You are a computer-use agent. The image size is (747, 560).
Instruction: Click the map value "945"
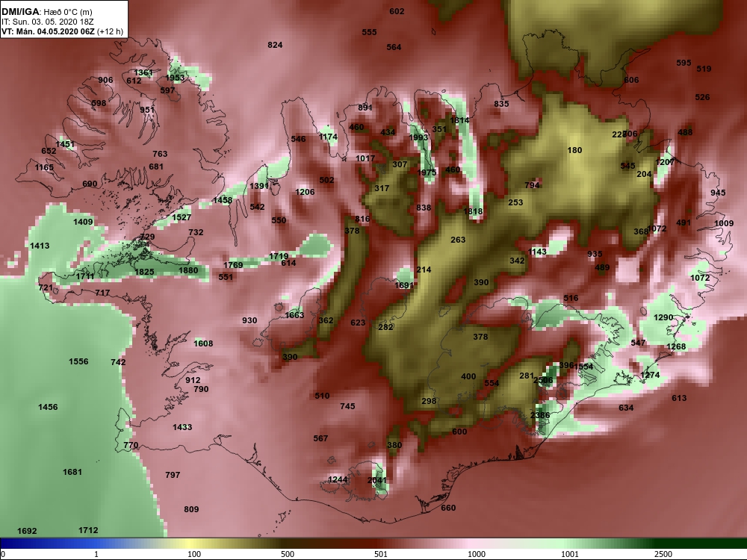click(718, 193)
